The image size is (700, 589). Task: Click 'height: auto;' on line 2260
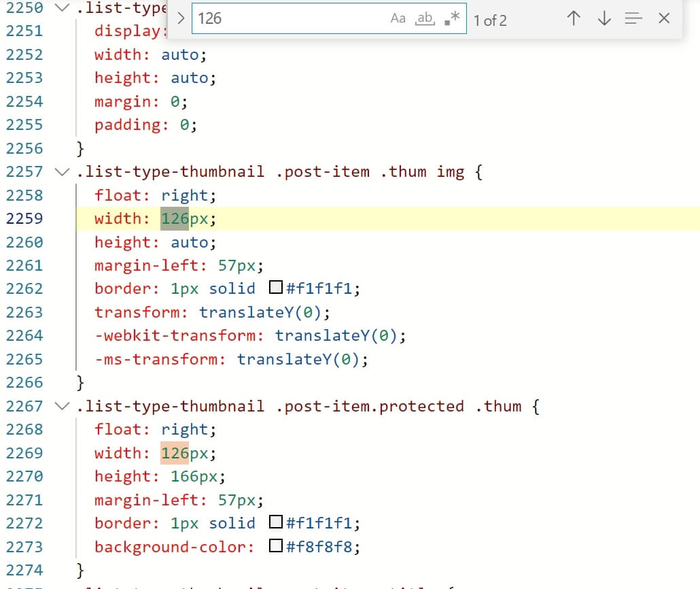(155, 242)
